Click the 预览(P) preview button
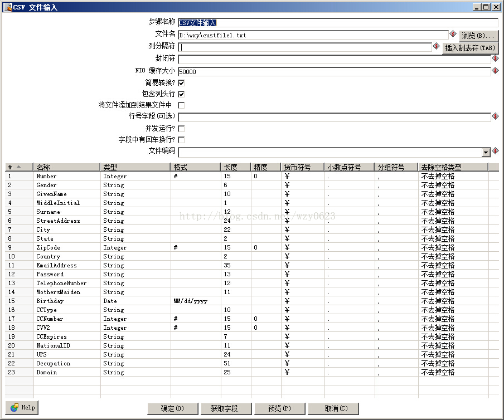504x420 pixels. click(280, 408)
